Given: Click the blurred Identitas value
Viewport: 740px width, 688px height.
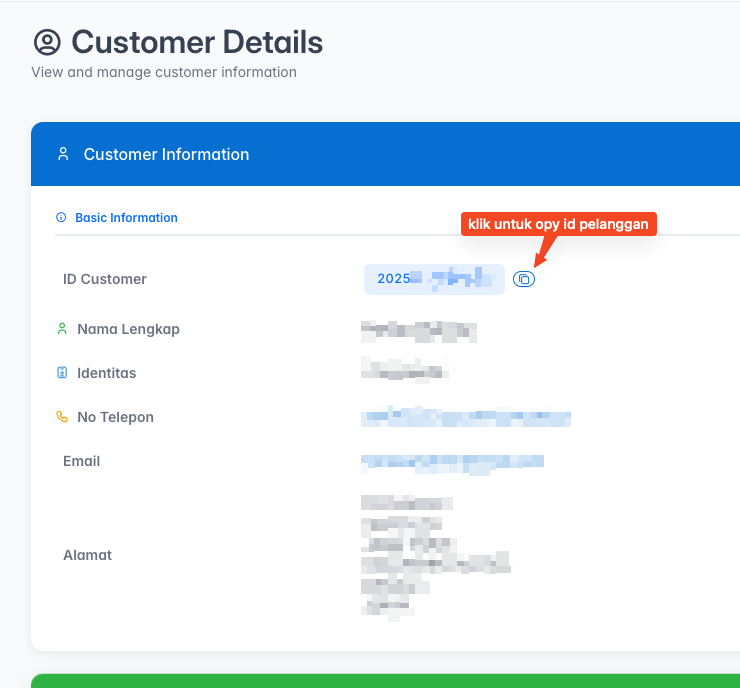Looking at the screenshot, I should (404, 372).
